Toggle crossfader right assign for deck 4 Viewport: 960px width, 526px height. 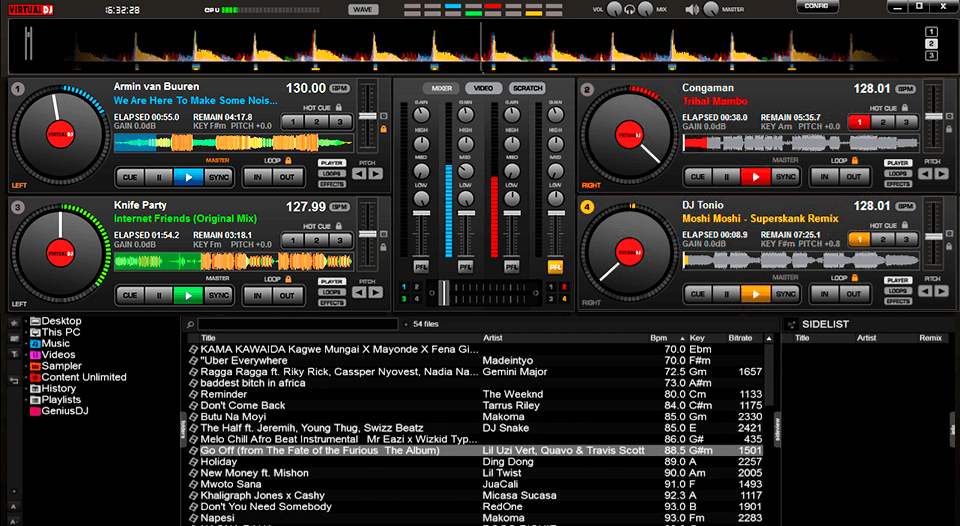tap(564, 299)
